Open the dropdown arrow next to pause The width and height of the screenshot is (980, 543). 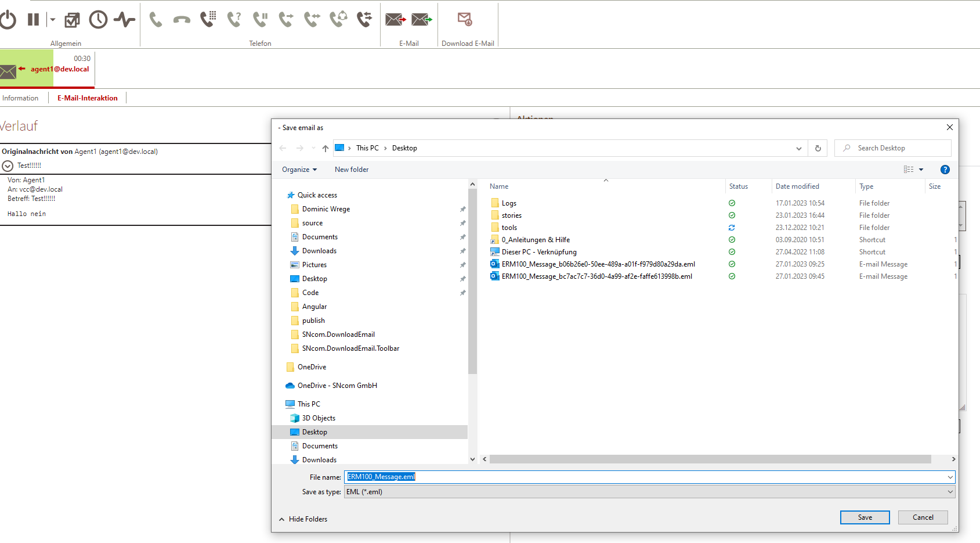(x=52, y=20)
